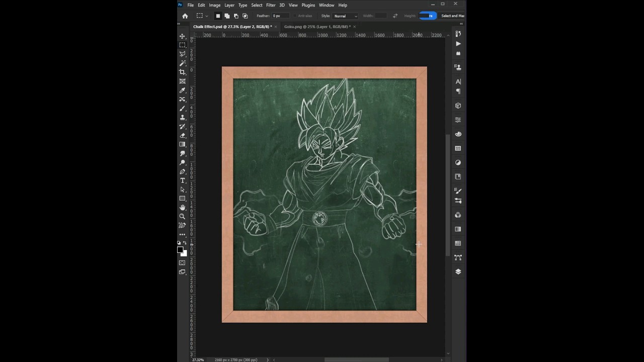
Task: Close the Chalk Effect.psd tab
Action: coord(276,27)
